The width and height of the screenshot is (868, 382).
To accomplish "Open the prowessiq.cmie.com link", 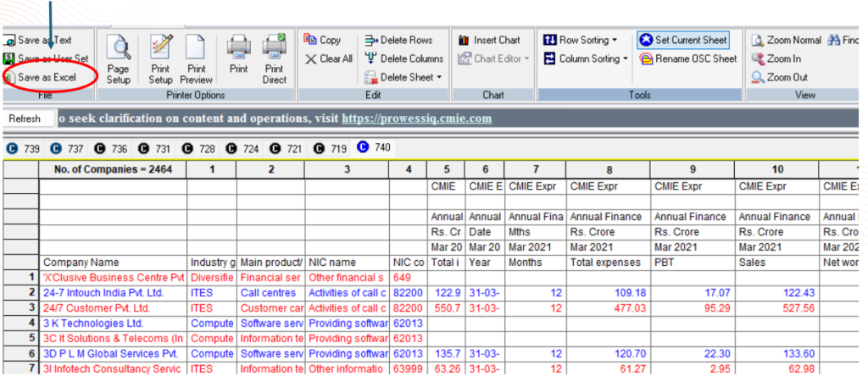I will coord(415,119).
